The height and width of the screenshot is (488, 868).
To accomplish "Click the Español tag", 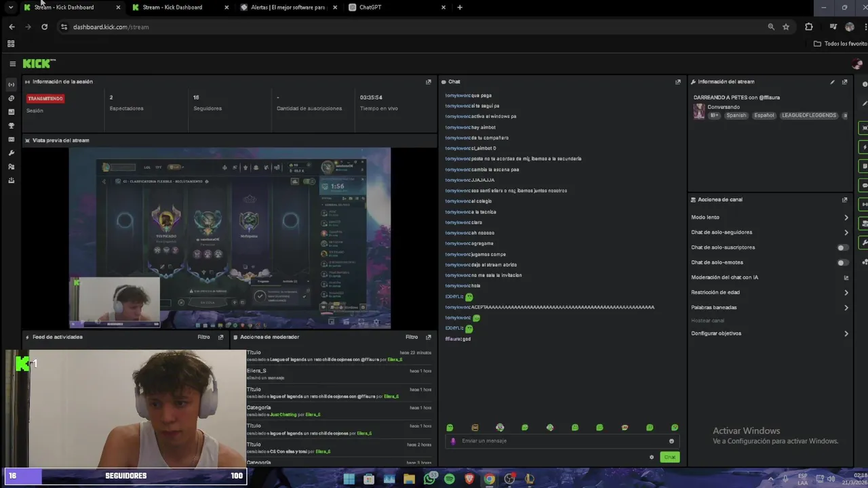I will pos(764,115).
